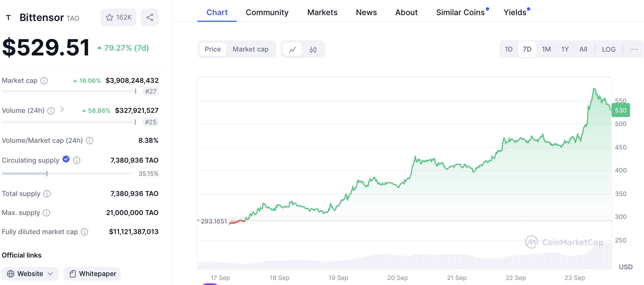The image size is (644, 285).
Task: Switch to the Markets tab
Action: (322, 12)
